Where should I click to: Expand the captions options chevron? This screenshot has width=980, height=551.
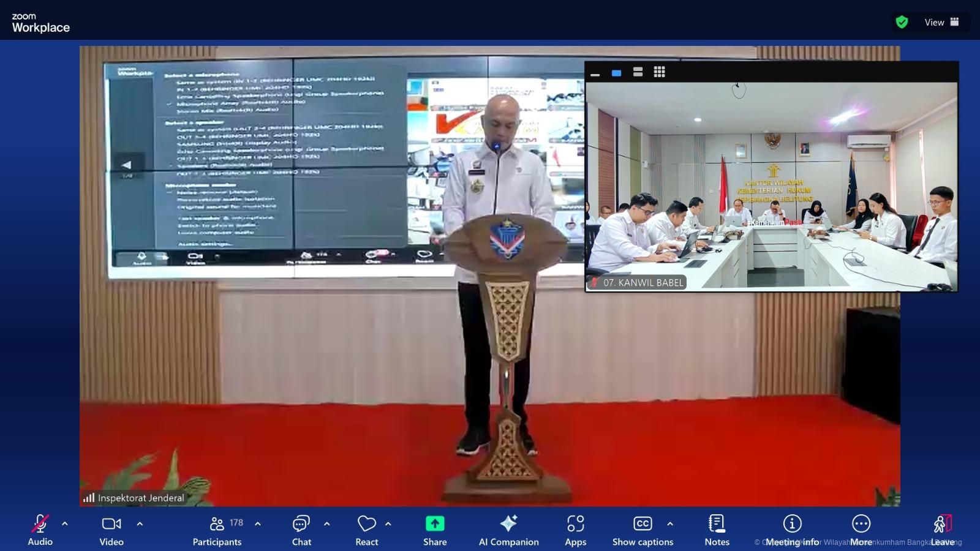pyautogui.click(x=670, y=524)
